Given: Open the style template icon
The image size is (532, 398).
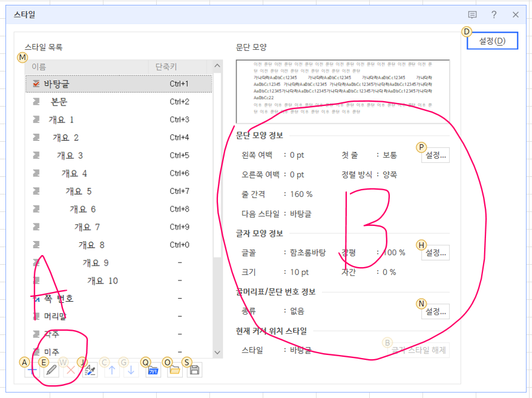Looking at the screenshot, I should point(154,370).
